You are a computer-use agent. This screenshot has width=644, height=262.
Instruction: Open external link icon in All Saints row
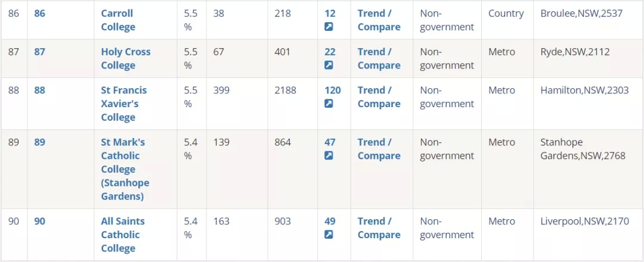click(329, 235)
